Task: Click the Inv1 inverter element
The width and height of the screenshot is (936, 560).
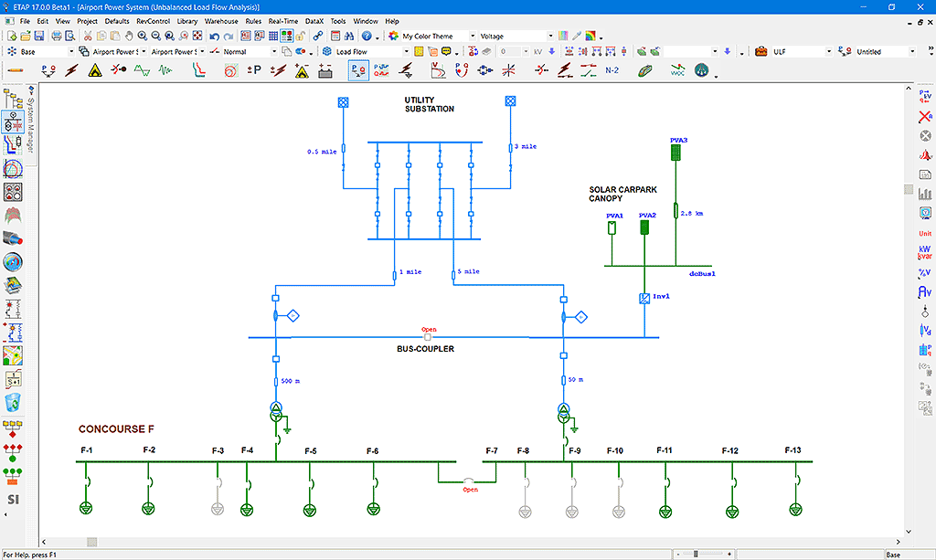Action: 643,298
